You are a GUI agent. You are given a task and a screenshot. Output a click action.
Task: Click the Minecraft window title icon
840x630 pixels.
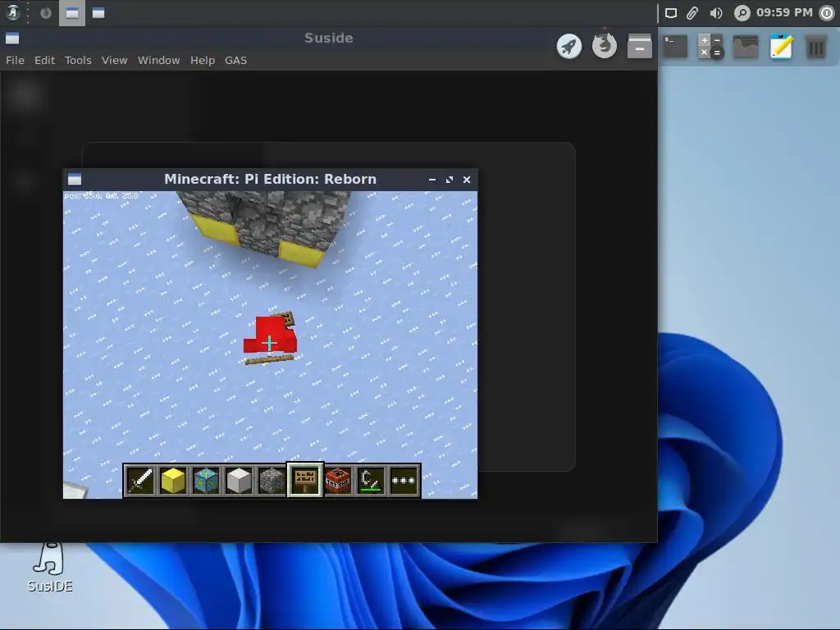click(x=75, y=179)
